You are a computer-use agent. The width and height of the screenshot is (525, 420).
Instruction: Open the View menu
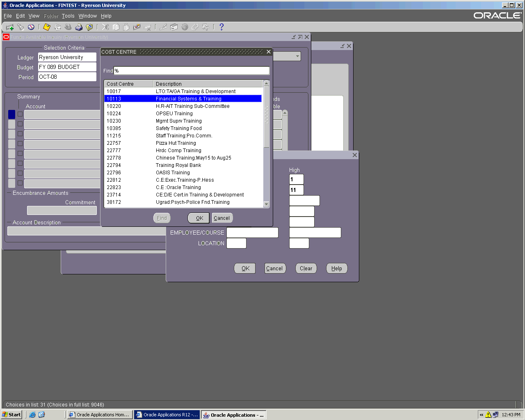tap(34, 16)
